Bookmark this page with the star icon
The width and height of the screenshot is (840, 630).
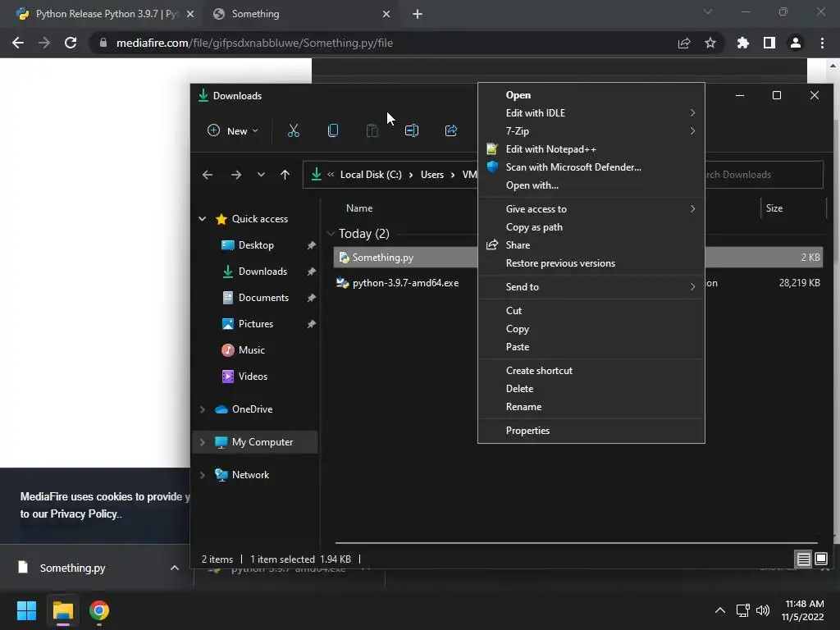coord(710,43)
